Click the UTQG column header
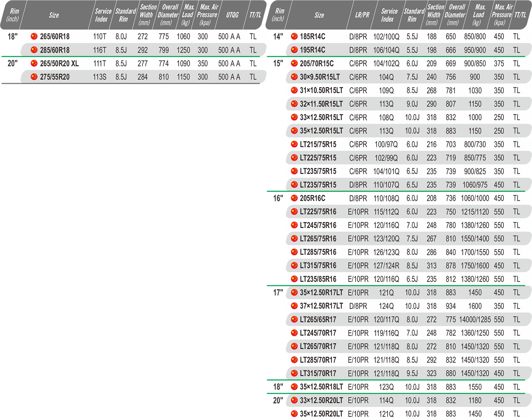 (232, 15)
